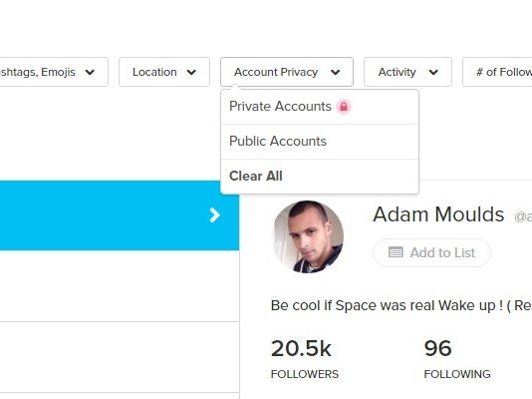The height and width of the screenshot is (399, 532).
Task: Click the list icon in Add to List
Action: pos(396,252)
